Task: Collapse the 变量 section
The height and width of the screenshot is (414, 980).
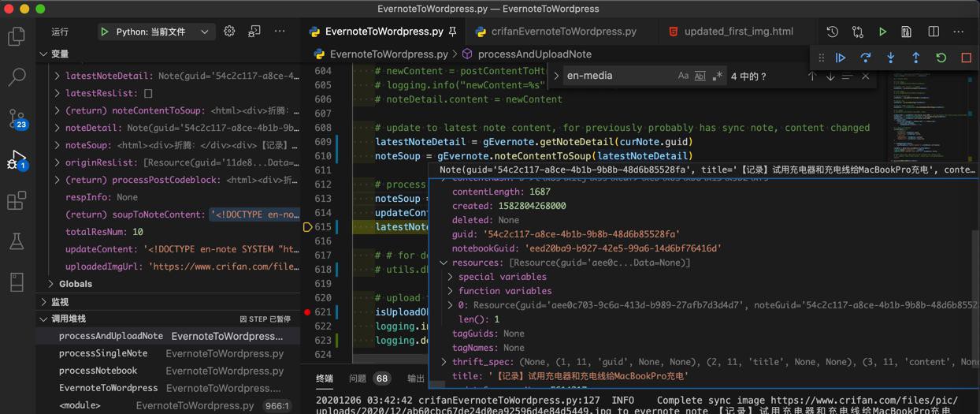Action: point(43,54)
